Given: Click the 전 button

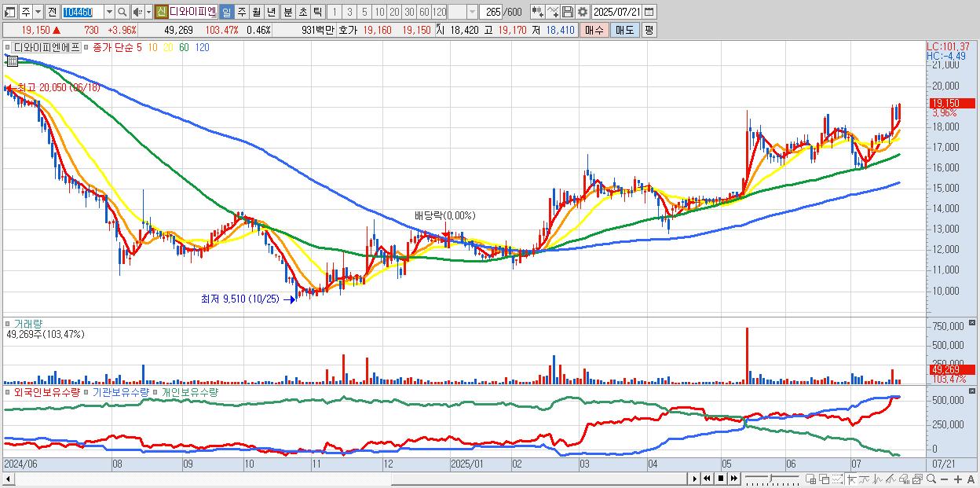Looking at the screenshot, I should point(52,12).
